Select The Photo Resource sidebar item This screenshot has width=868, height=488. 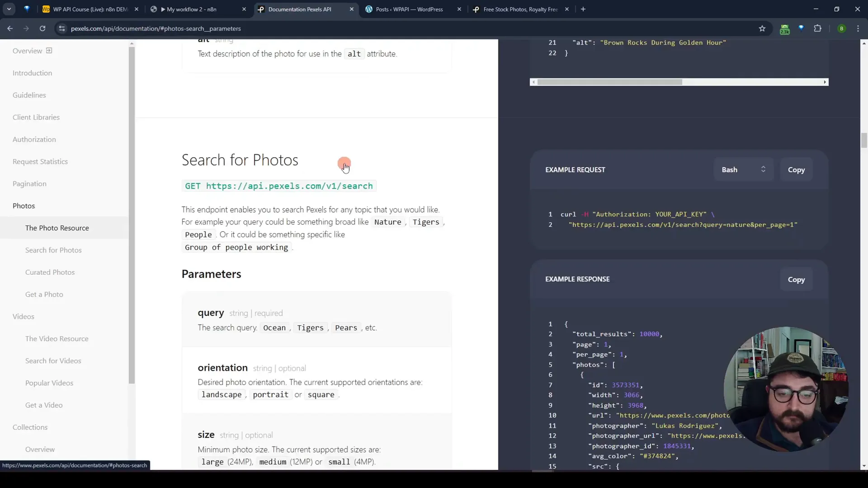pos(57,228)
